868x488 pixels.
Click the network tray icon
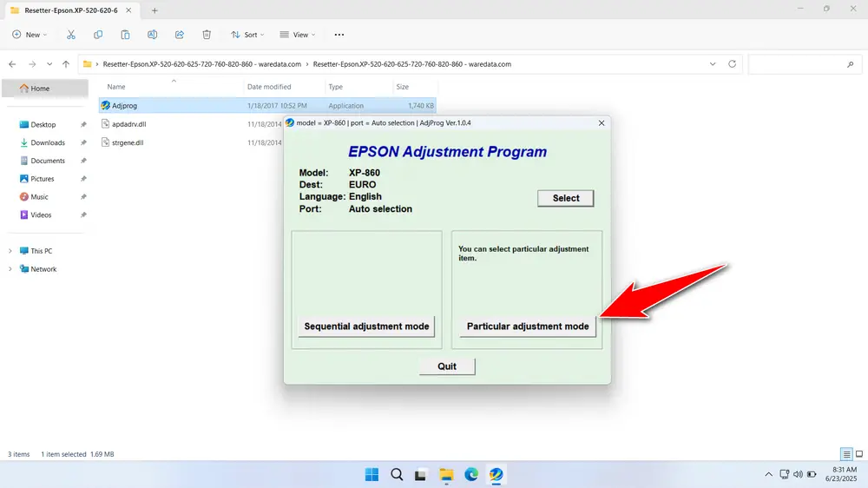click(784, 475)
